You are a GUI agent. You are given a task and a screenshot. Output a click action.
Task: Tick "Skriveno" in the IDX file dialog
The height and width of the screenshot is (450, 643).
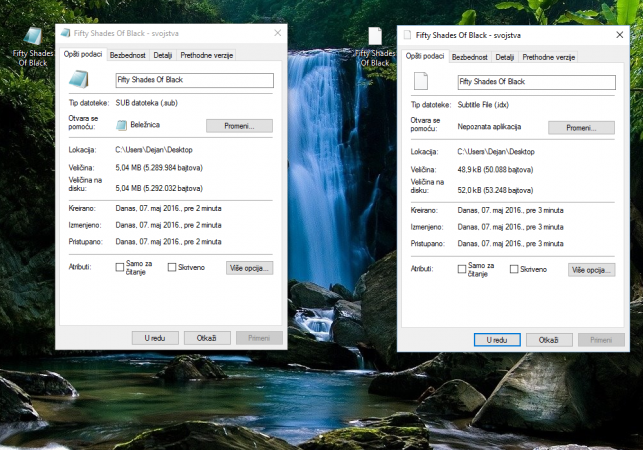click(514, 269)
